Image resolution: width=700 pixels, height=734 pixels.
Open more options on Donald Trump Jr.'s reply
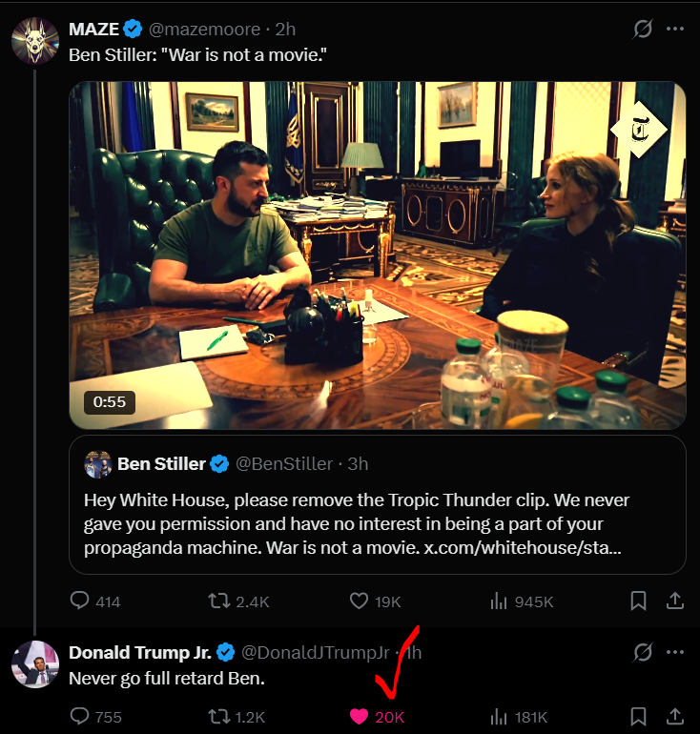tap(675, 653)
